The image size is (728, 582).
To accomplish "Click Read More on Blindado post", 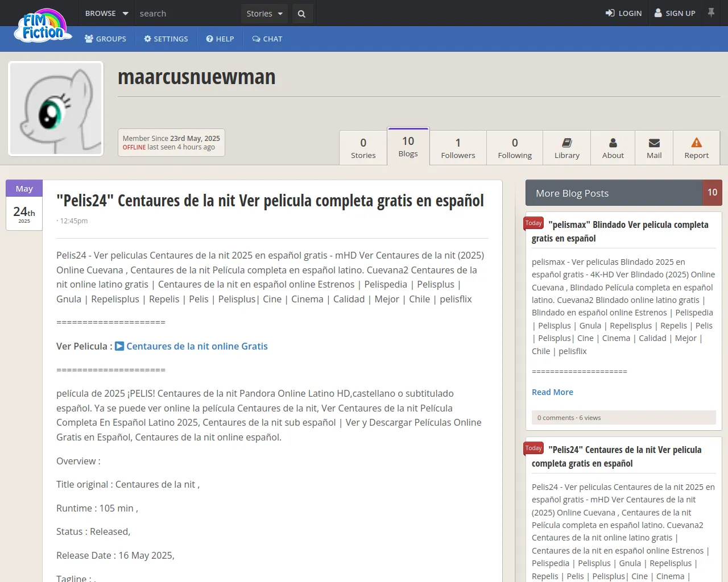I will (x=552, y=392).
